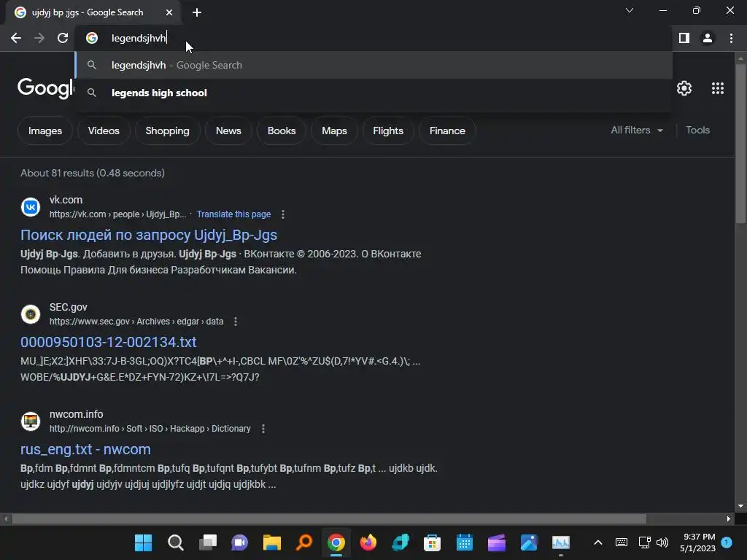
Task: Open the Chrome profile menu
Action: coord(708,38)
